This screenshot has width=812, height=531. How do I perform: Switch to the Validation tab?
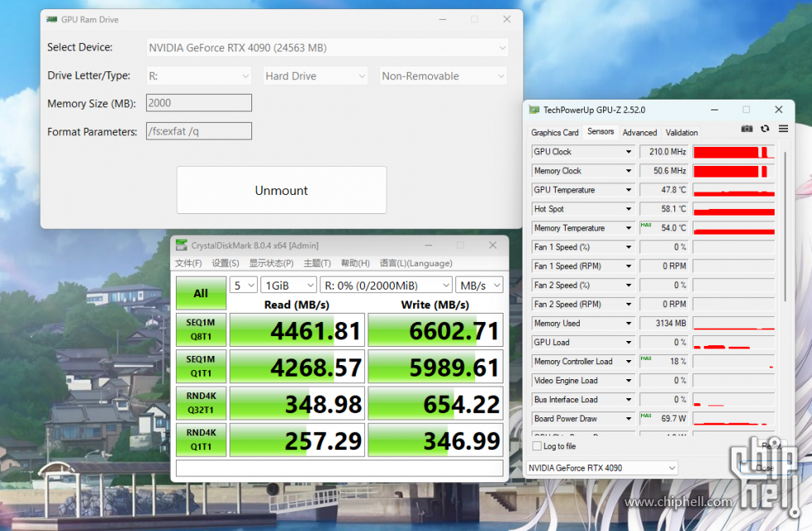pyautogui.click(x=682, y=133)
